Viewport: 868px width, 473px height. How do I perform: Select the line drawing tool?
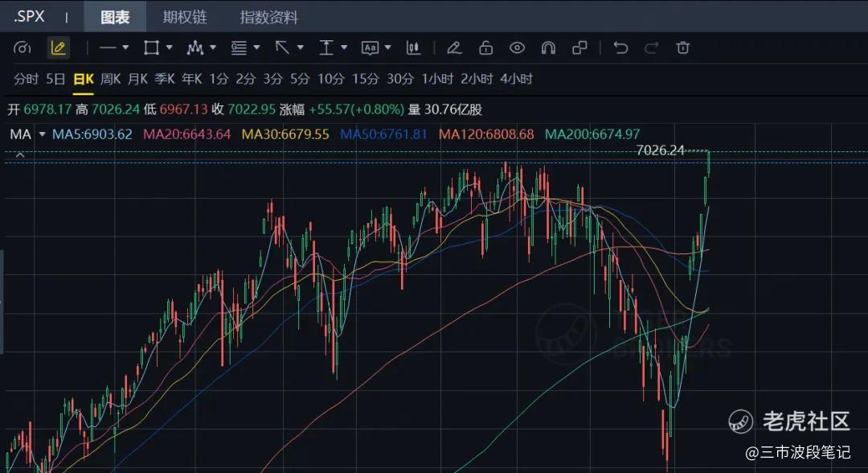coord(108,48)
